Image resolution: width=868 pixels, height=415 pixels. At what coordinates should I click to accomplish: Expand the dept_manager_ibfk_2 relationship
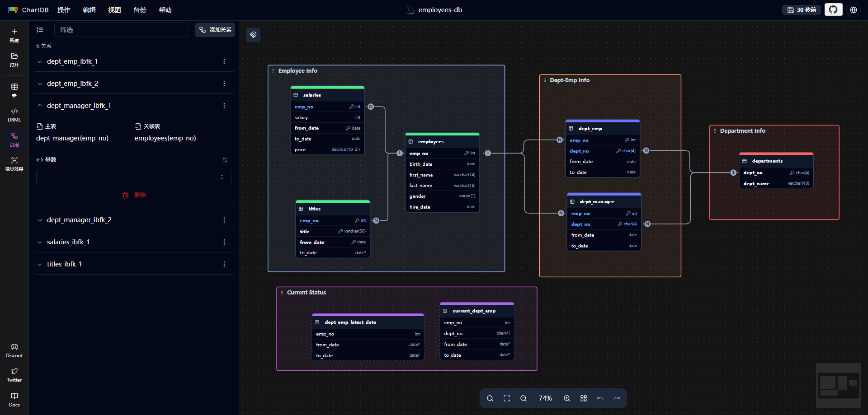tap(40, 220)
